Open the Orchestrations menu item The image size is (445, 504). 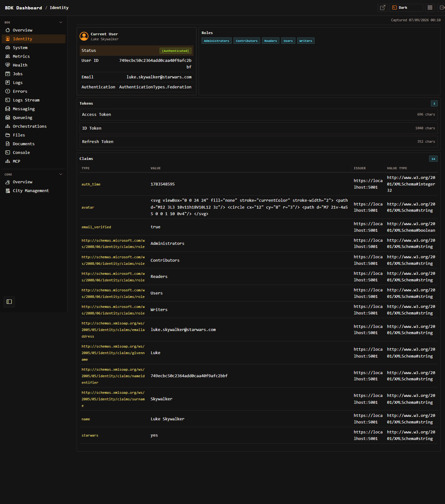click(x=34, y=126)
